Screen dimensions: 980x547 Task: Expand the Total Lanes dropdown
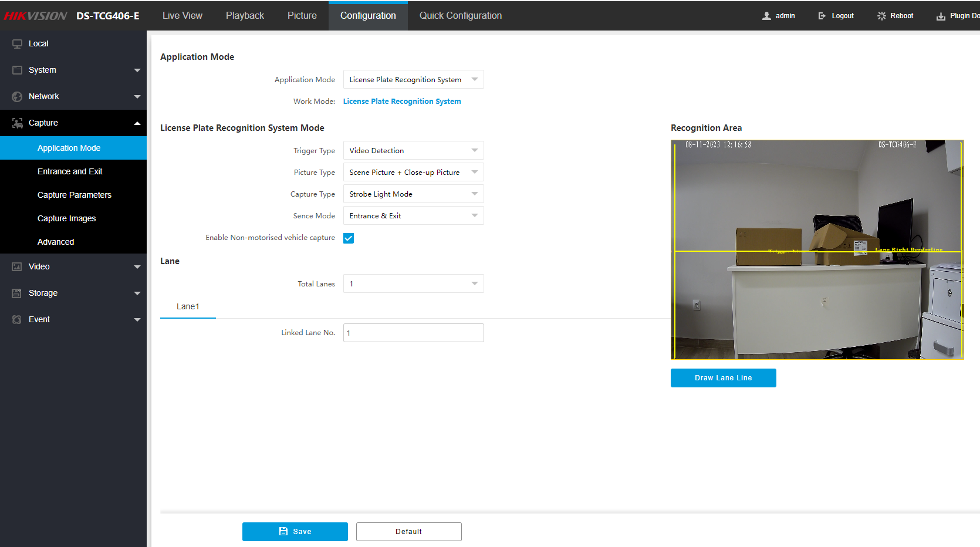(413, 284)
